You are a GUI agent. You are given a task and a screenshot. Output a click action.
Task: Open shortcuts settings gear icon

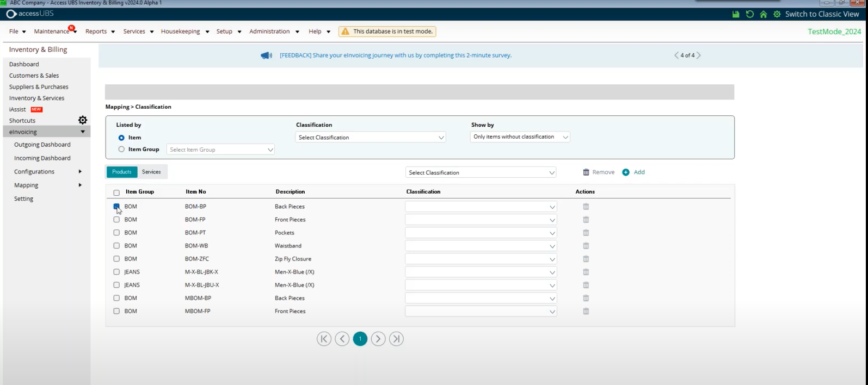(x=83, y=120)
